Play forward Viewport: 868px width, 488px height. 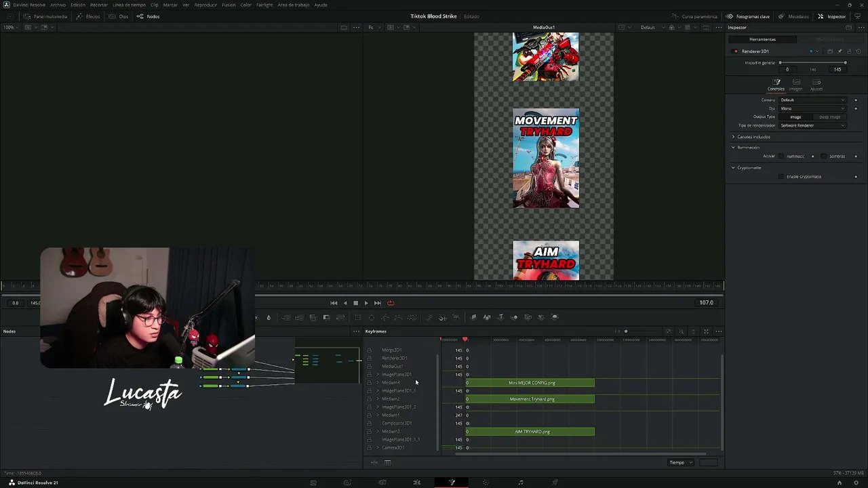(366, 303)
